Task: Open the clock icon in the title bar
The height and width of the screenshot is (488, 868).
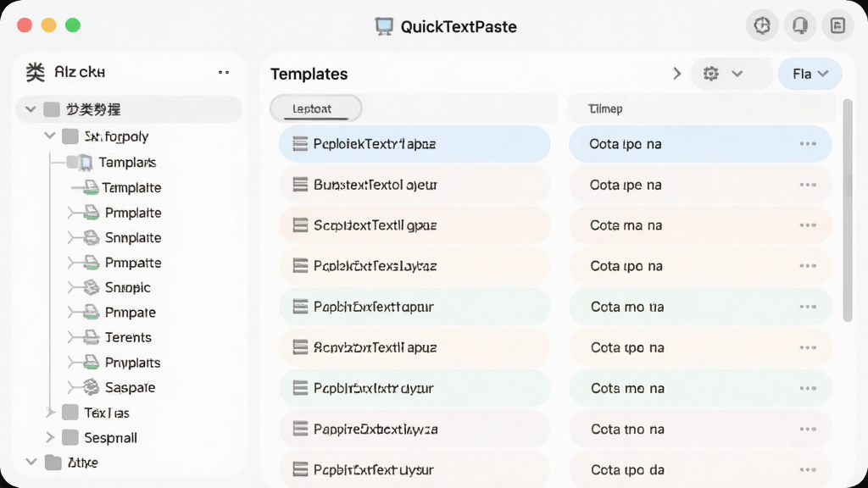Action: click(762, 25)
